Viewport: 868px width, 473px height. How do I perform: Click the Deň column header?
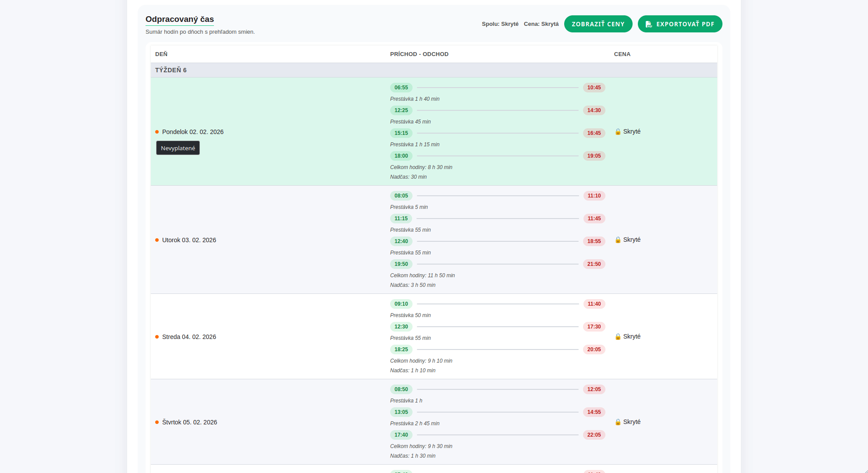click(x=161, y=54)
